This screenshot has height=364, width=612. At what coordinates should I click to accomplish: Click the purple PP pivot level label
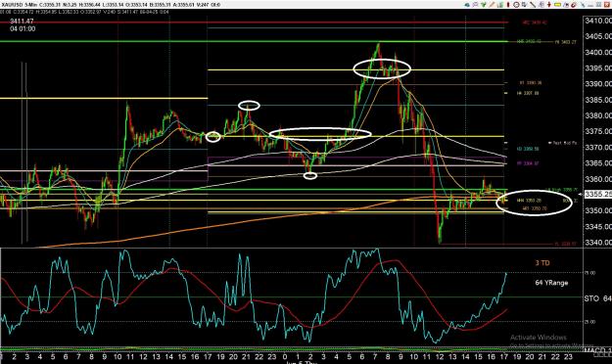[528, 163]
